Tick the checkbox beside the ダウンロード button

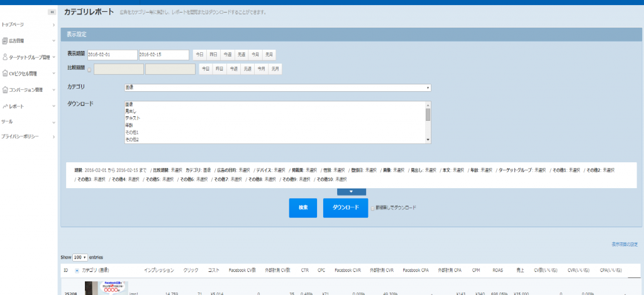pos(372,208)
